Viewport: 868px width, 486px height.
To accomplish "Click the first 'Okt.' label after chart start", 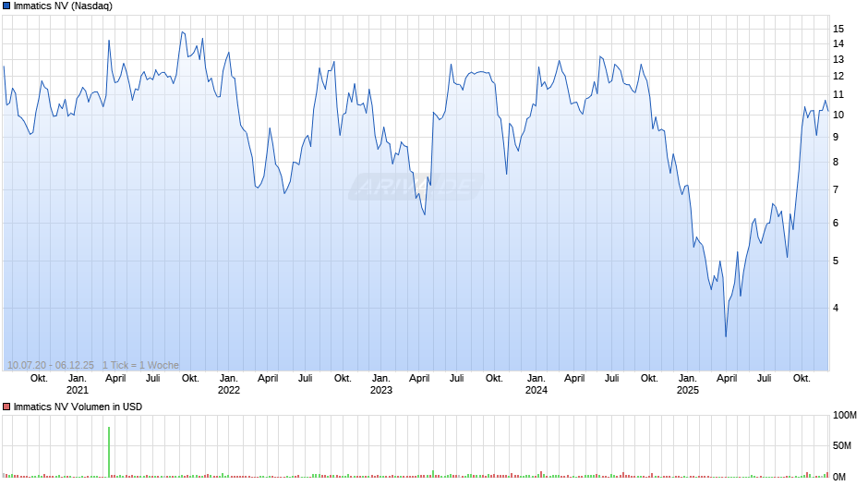I will tap(39, 379).
